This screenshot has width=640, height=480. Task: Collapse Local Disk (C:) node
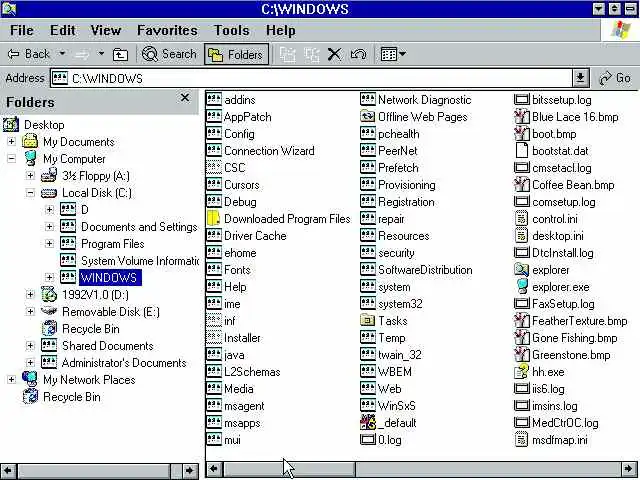click(30, 193)
